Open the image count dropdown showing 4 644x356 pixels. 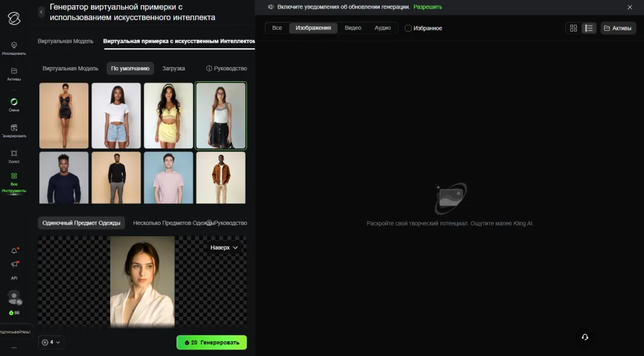[x=52, y=342]
